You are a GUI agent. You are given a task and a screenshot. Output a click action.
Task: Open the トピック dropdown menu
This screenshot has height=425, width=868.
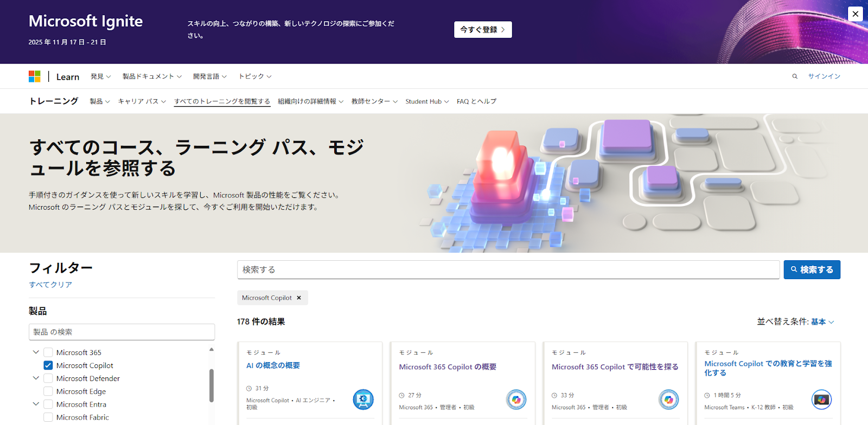click(x=255, y=76)
